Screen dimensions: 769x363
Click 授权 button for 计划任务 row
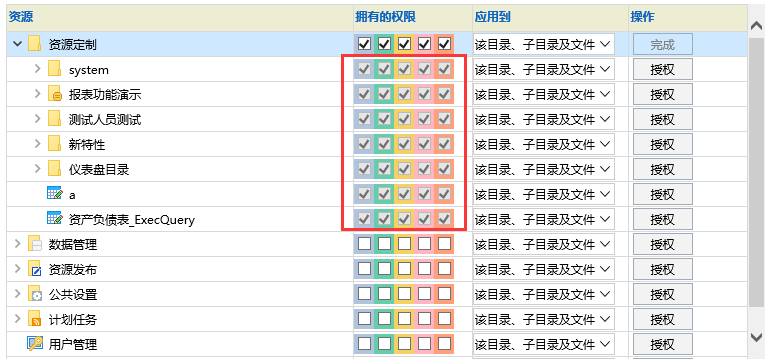(663, 319)
